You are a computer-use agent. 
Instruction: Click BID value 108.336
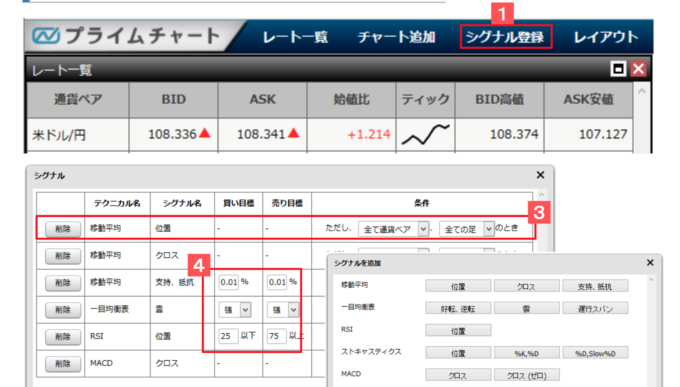pyautogui.click(x=173, y=134)
